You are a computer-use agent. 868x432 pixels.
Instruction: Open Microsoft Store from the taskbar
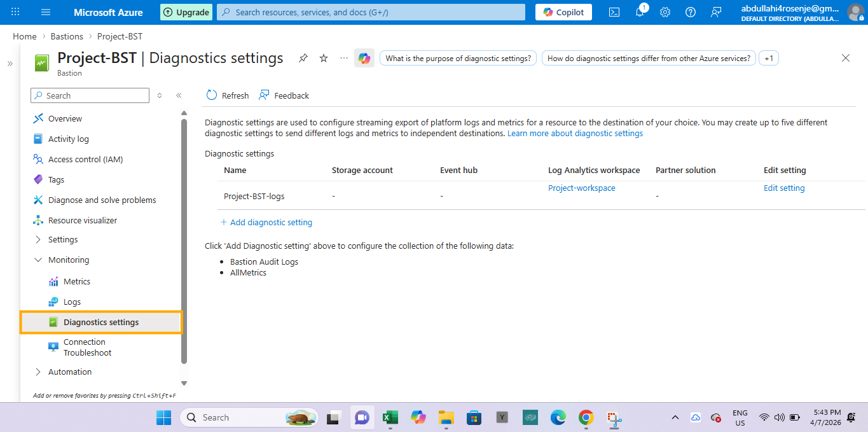(x=474, y=417)
